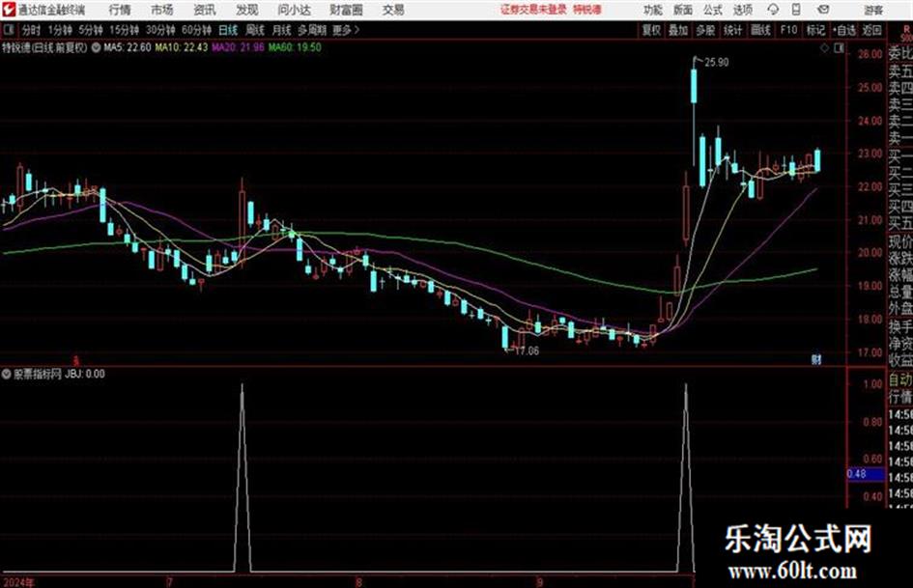Click the MA10: 22.43 value
The image size is (913, 588).
pyautogui.click(x=181, y=47)
